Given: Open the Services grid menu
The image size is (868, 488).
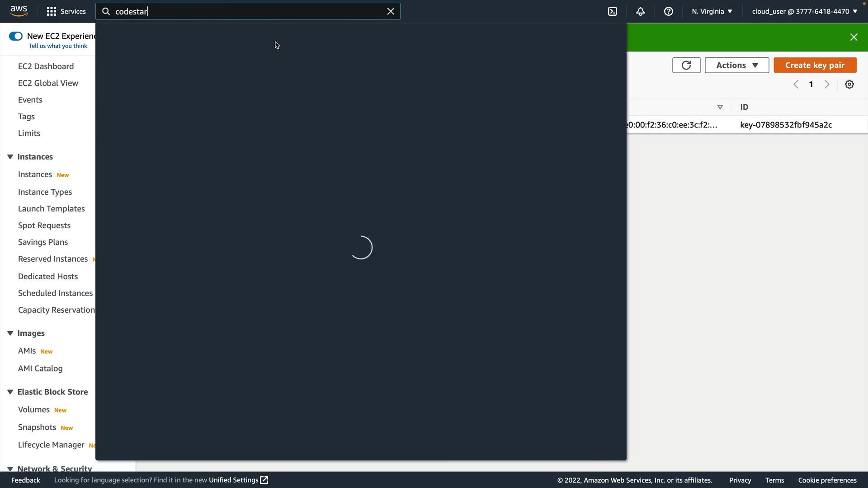Looking at the screenshot, I should click(x=66, y=11).
